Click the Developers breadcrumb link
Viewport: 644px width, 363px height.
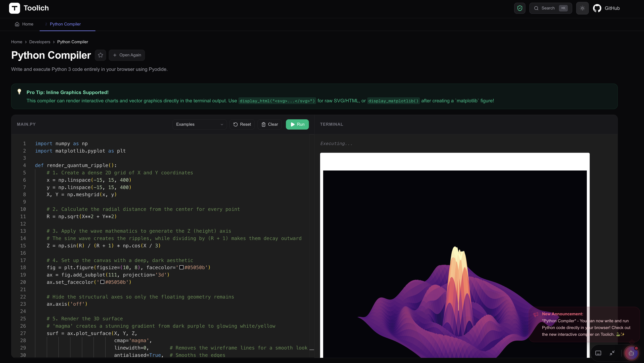[40, 42]
